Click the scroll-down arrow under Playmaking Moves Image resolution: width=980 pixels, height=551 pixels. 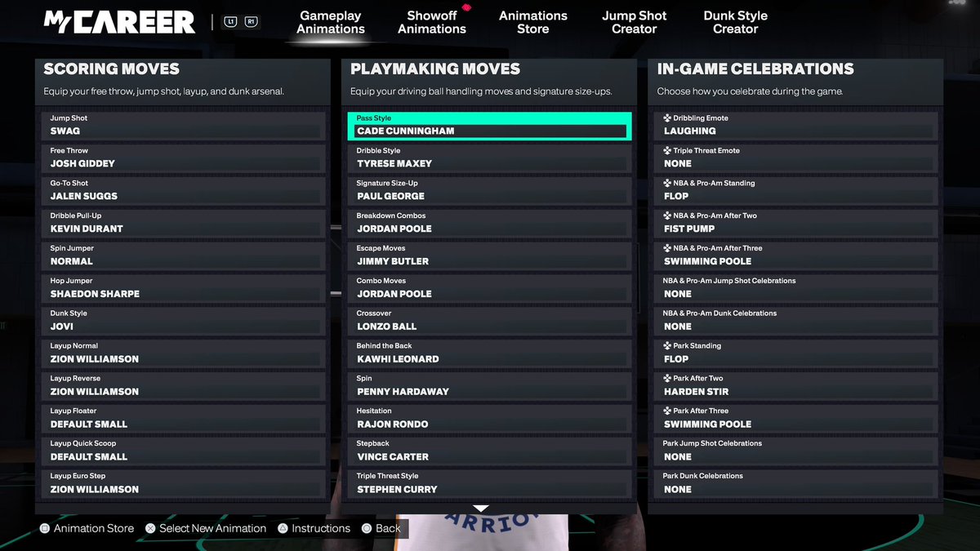pyautogui.click(x=481, y=509)
